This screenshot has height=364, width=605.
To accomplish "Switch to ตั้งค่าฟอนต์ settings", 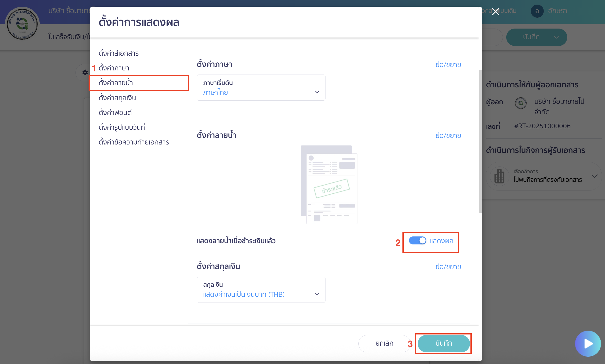I will [x=115, y=112].
